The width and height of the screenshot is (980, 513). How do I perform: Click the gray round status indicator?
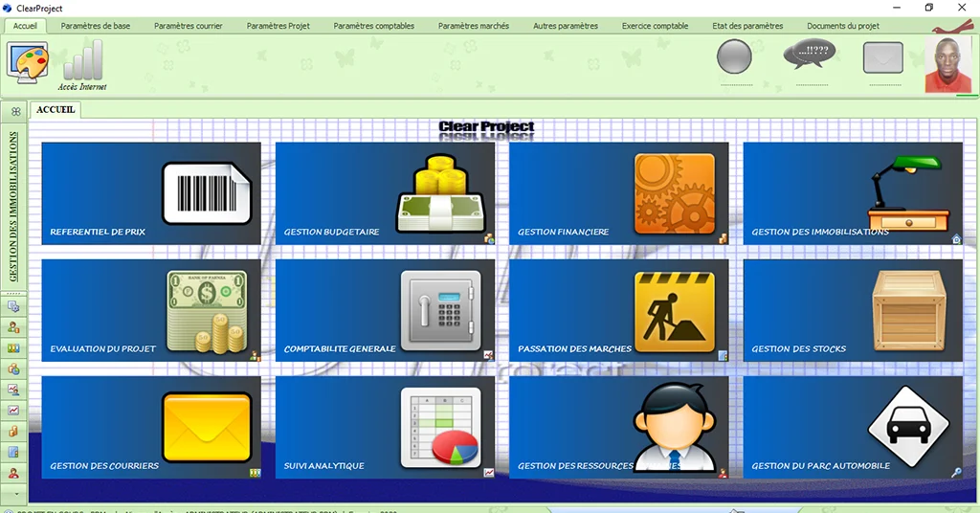click(734, 56)
